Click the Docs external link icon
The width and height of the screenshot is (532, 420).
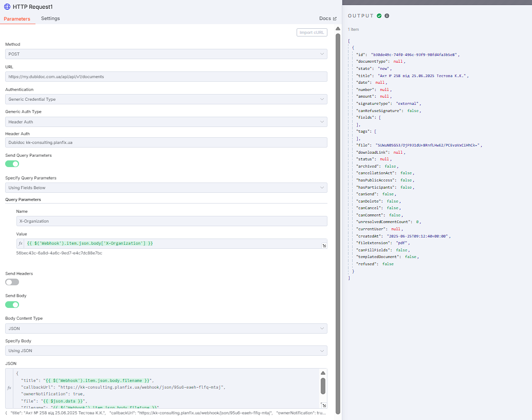(x=335, y=19)
